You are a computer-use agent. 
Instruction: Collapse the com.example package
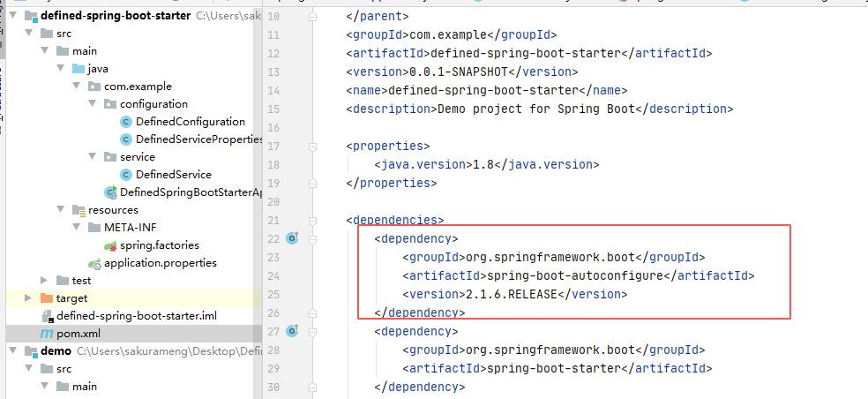click(x=77, y=86)
